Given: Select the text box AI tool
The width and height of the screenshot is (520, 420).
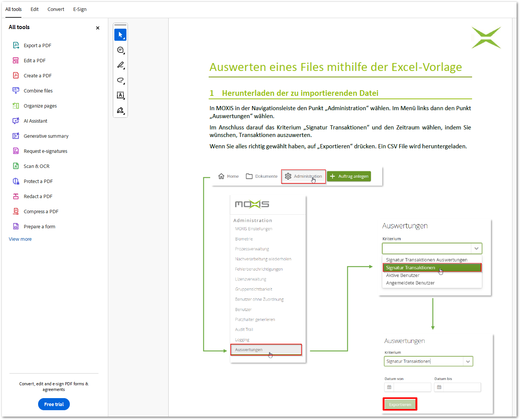Looking at the screenshot, I should coord(120,95).
